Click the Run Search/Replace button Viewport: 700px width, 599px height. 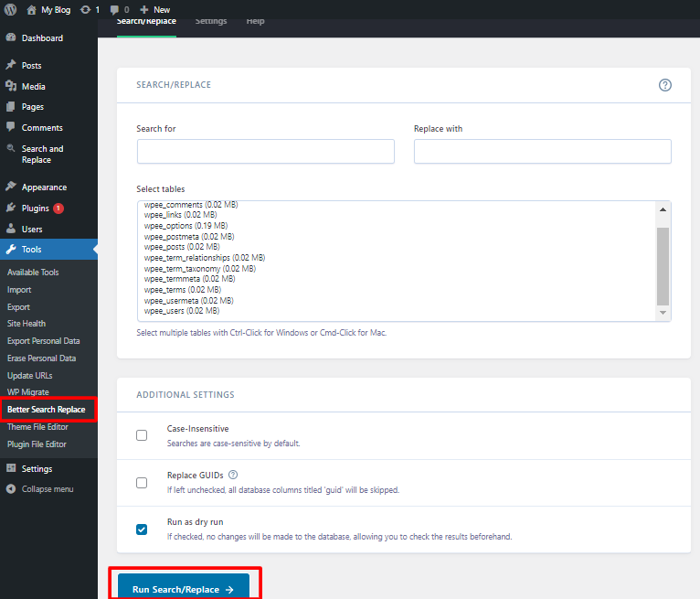[x=184, y=586]
